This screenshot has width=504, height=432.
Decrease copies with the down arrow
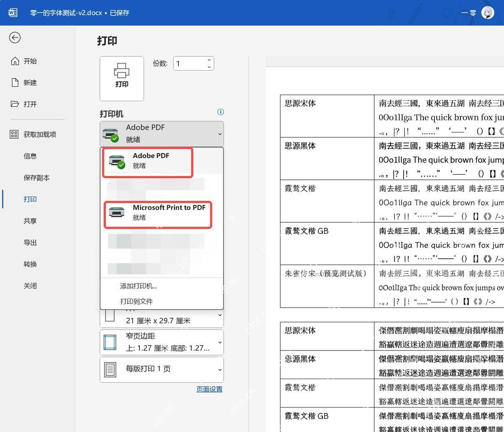pos(209,67)
